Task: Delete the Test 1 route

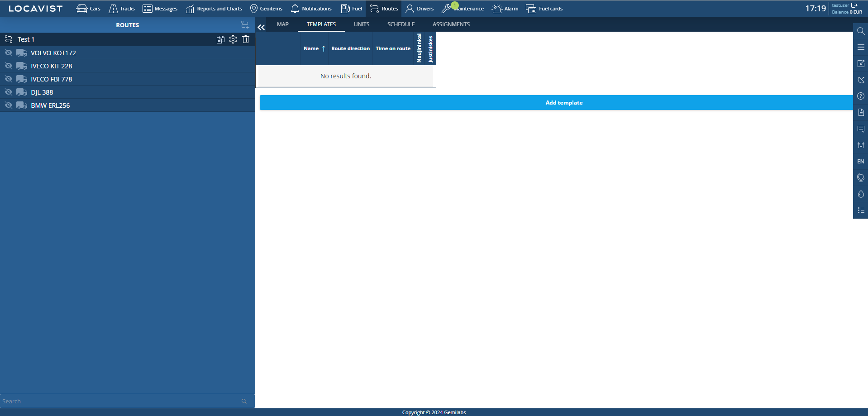Action: coord(246,39)
